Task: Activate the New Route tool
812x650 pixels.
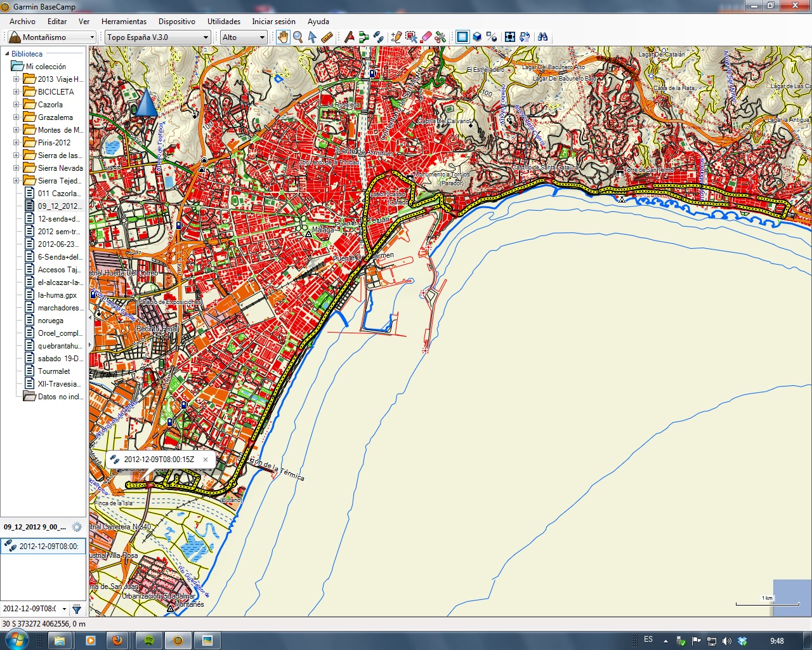Action: [363, 37]
